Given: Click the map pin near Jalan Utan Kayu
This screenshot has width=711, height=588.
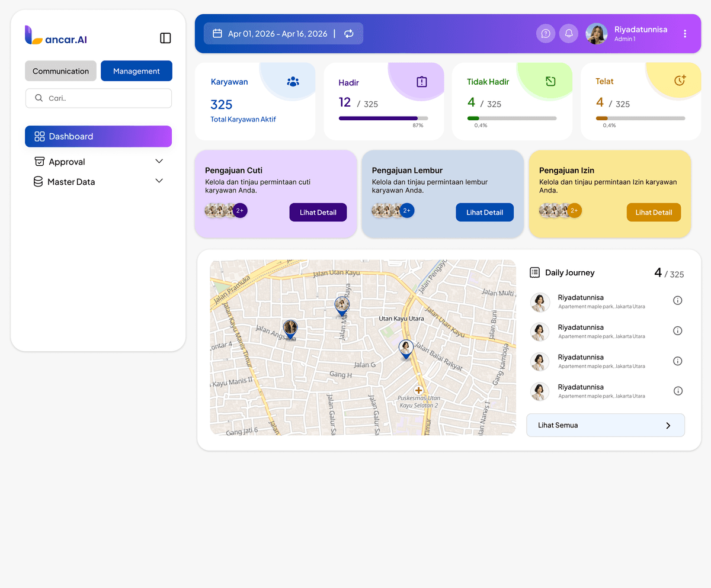Looking at the screenshot, I should tap(342, 307).
